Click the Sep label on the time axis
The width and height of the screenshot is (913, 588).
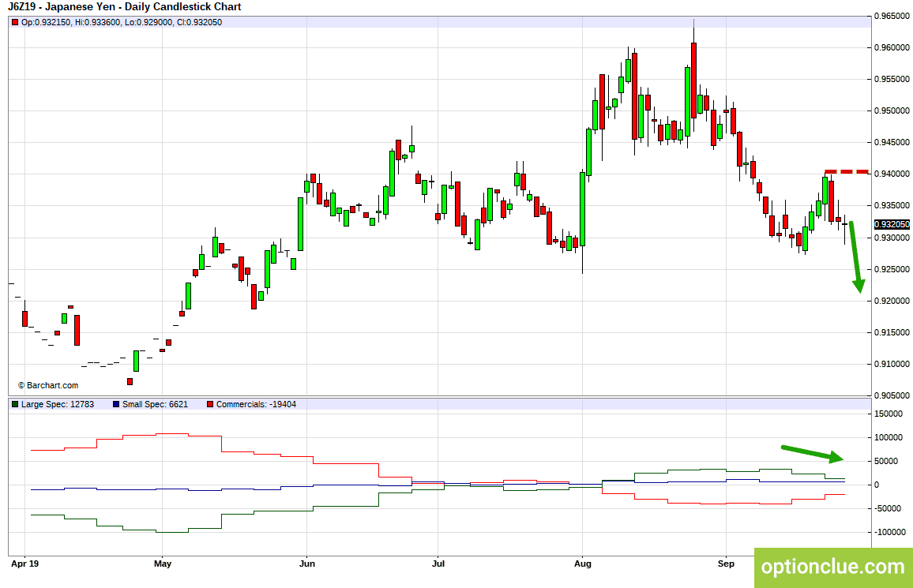(726, 564)
